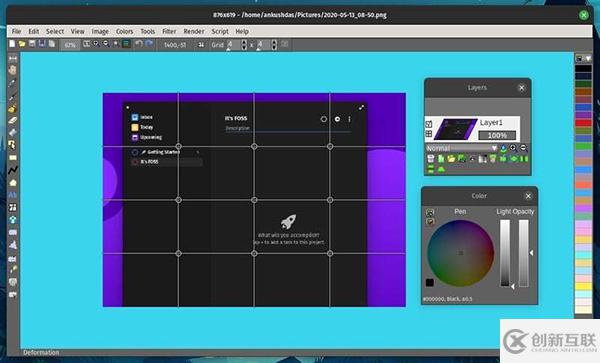Open the Filter menu

pyautogui.click(x=169, y=31)
